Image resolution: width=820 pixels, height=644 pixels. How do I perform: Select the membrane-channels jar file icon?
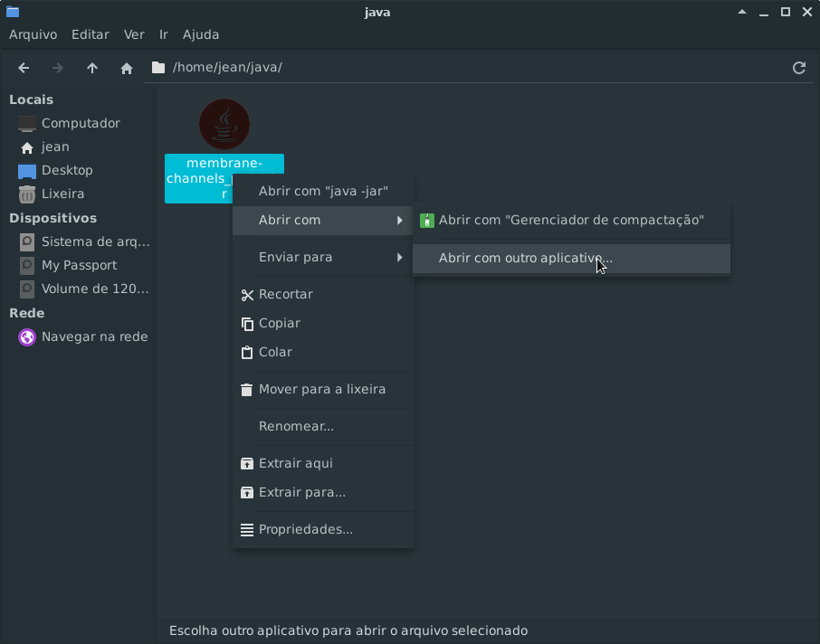click(x=224, y=125)
